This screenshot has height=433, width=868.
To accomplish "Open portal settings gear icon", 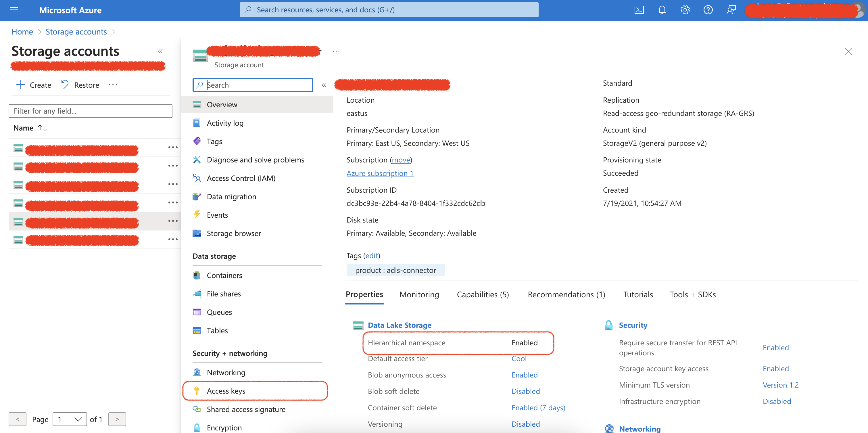I will pos(685,10).
